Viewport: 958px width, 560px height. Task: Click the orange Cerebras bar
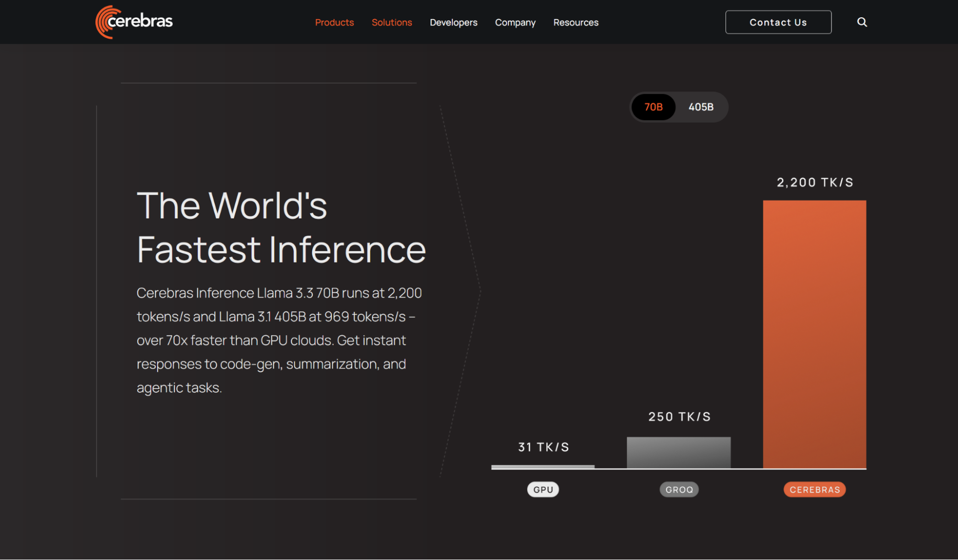[814, 334]
